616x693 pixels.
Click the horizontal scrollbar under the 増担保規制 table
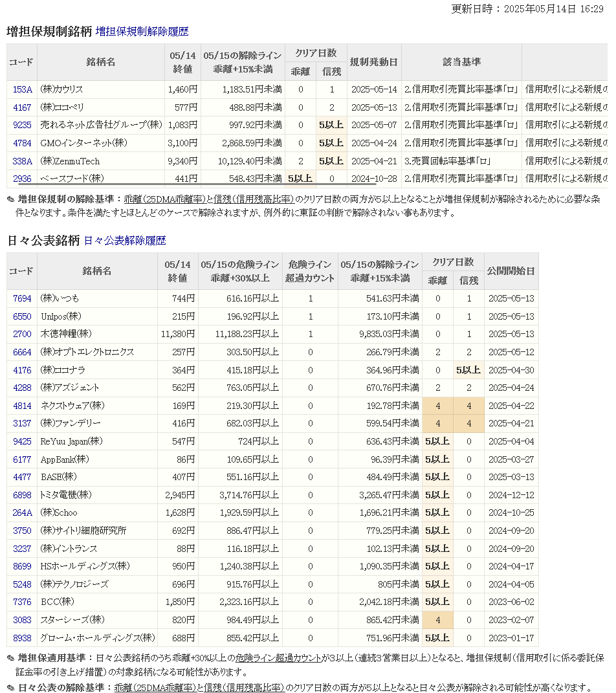197,183
